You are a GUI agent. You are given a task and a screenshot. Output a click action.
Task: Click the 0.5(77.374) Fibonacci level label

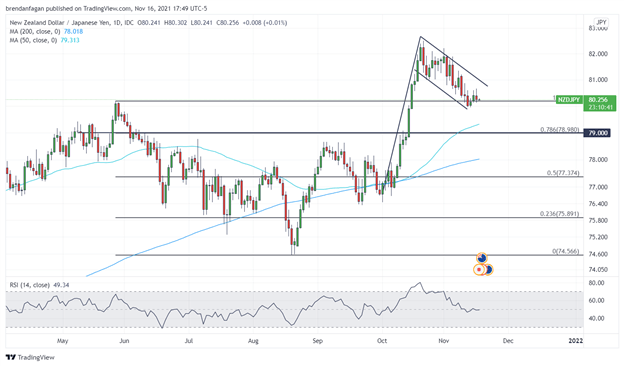pyautogui.click(x=563, y=173)
